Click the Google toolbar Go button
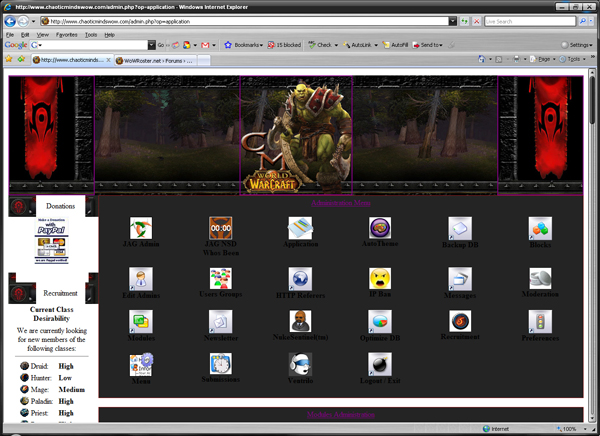The image size is (600, 436). click(x=161, y=45)
